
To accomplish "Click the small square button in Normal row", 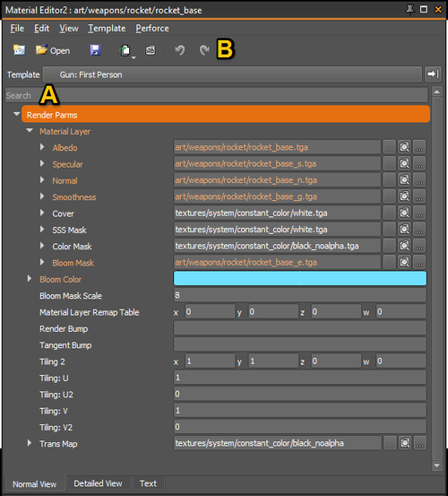I will point(389,179).
